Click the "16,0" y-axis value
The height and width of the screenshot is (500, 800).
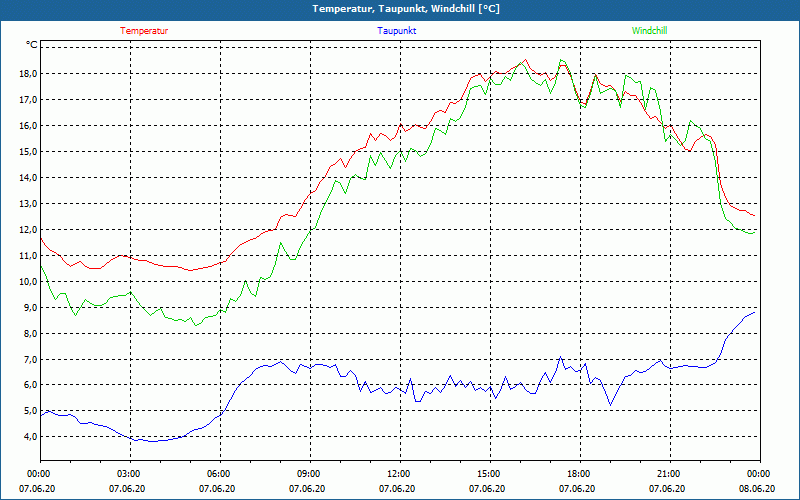pyautogui.click(x=28, y=126)
